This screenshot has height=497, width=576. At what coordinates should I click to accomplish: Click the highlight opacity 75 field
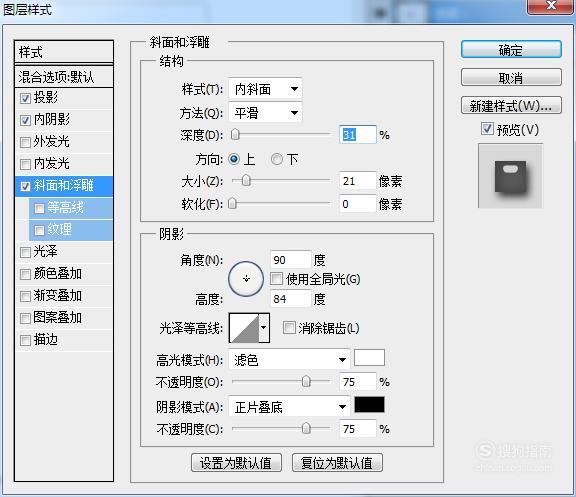click(357, 382)
